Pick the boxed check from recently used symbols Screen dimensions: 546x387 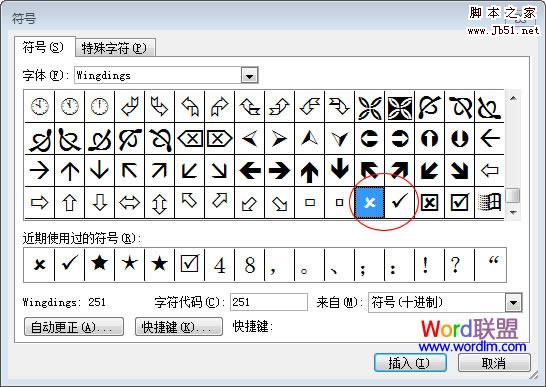pos(190,264)
